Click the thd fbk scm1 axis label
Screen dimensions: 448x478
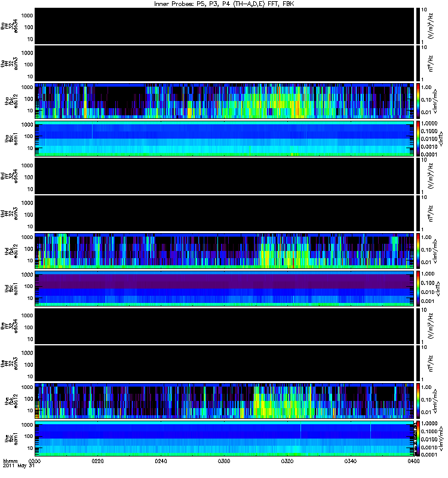[x=11, y=289]
